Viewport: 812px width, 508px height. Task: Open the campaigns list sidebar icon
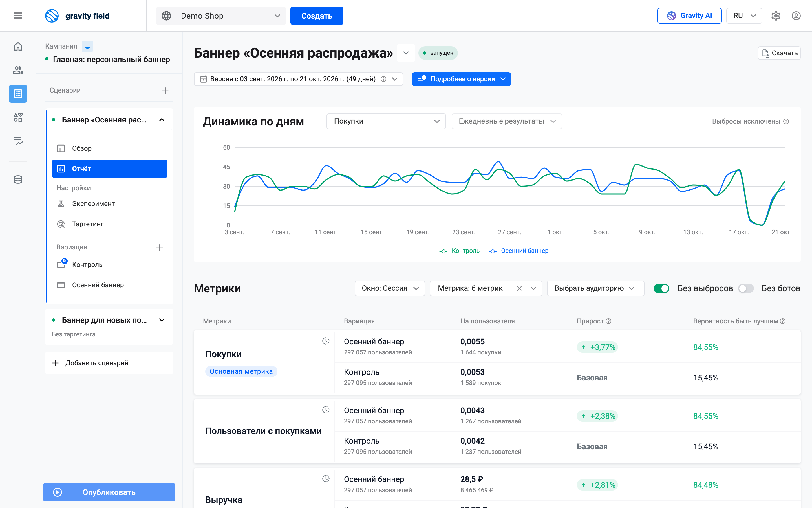coord(18,93)
